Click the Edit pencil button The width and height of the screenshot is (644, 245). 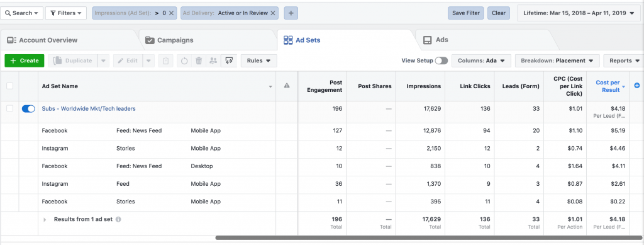click(128, 60)
